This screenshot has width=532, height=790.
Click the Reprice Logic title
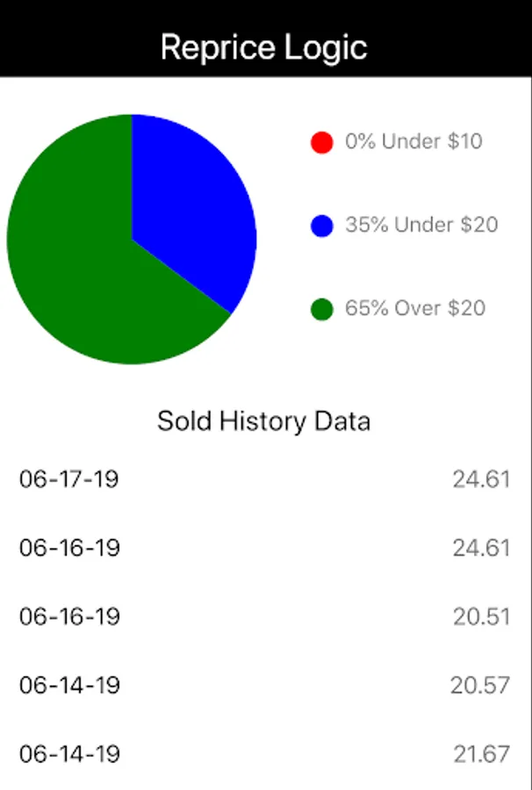click(264, 47)
